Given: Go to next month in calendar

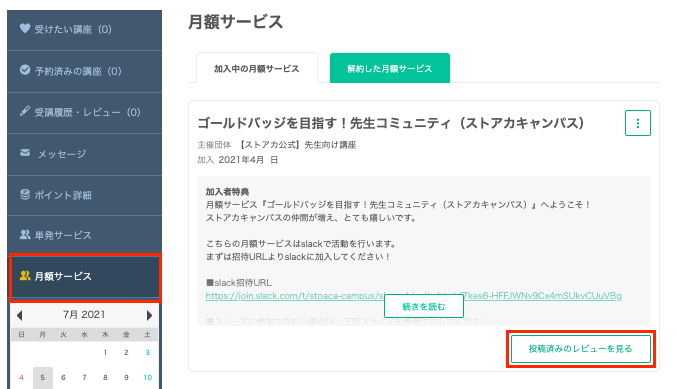Looking at the screenshot, I should 149,315.
